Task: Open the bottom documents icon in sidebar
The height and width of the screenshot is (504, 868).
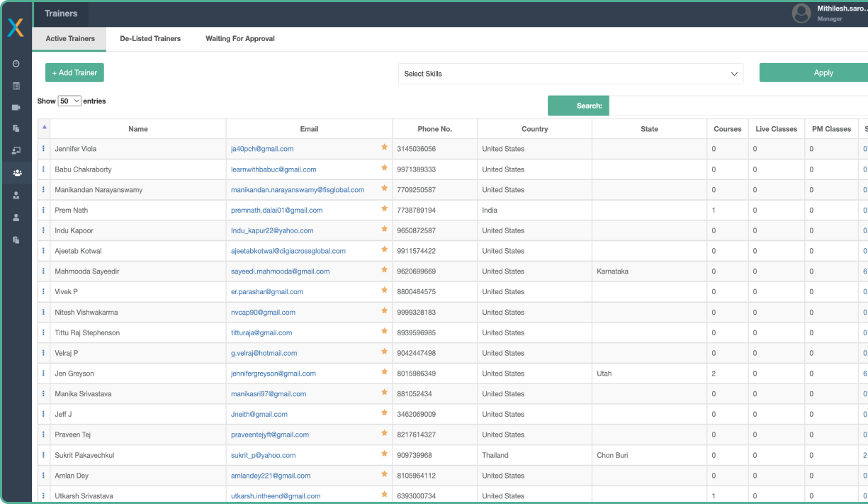Action: [x=16, y=240]
